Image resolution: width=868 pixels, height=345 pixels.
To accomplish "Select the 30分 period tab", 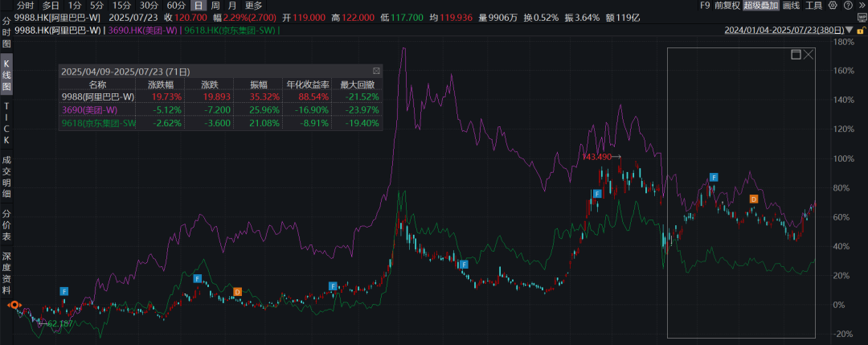I will (149, 6).
